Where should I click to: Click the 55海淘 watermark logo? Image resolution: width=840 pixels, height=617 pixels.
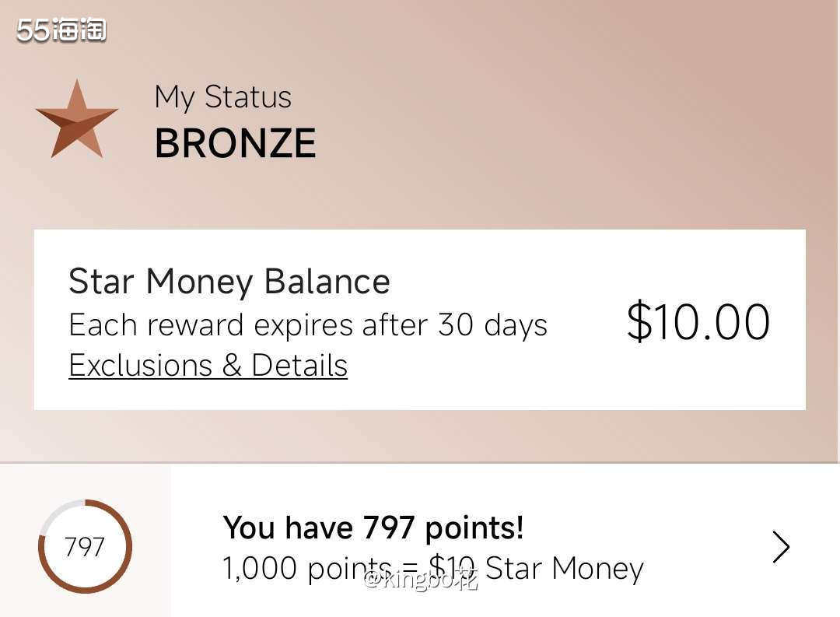pyautogui.click(x=61, y=31)
